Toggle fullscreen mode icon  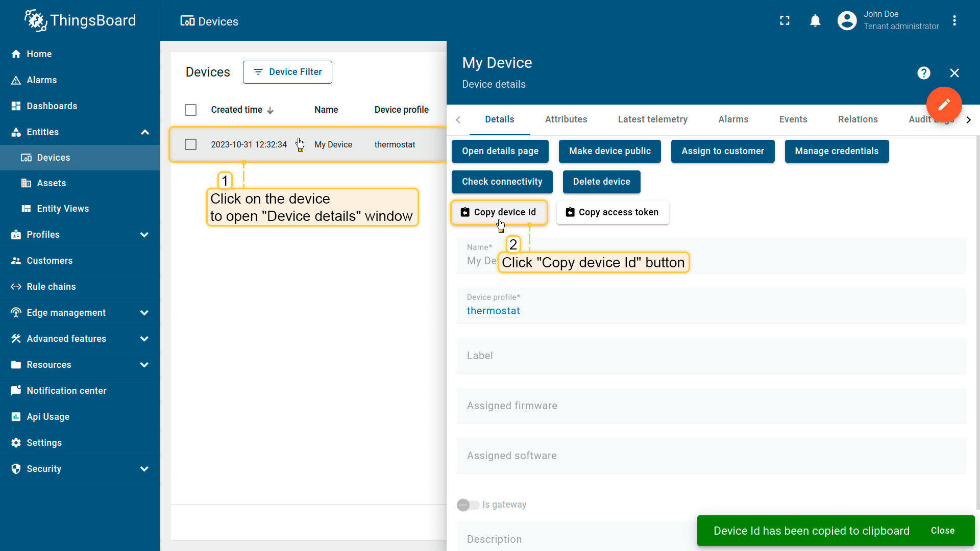[785, 20]
